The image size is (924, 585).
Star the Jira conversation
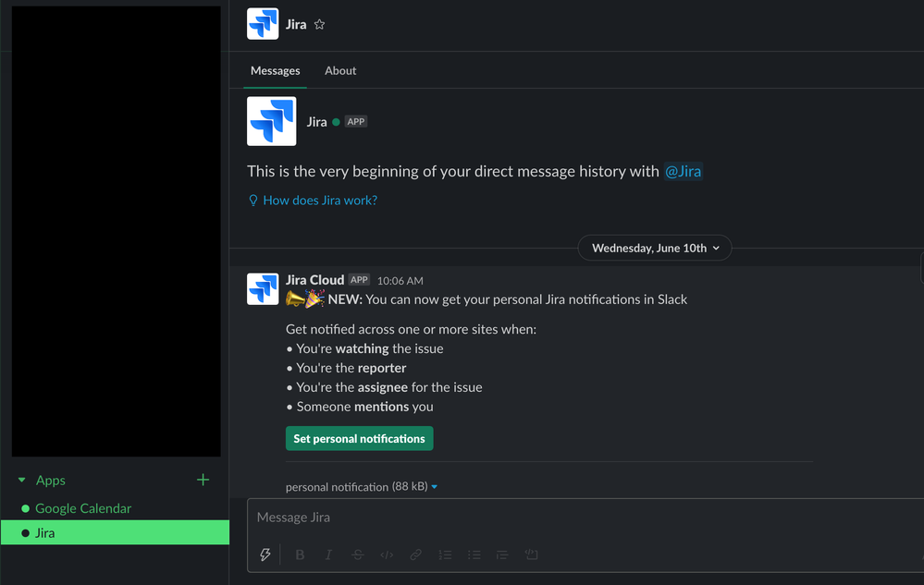click(x=319, y=24)
